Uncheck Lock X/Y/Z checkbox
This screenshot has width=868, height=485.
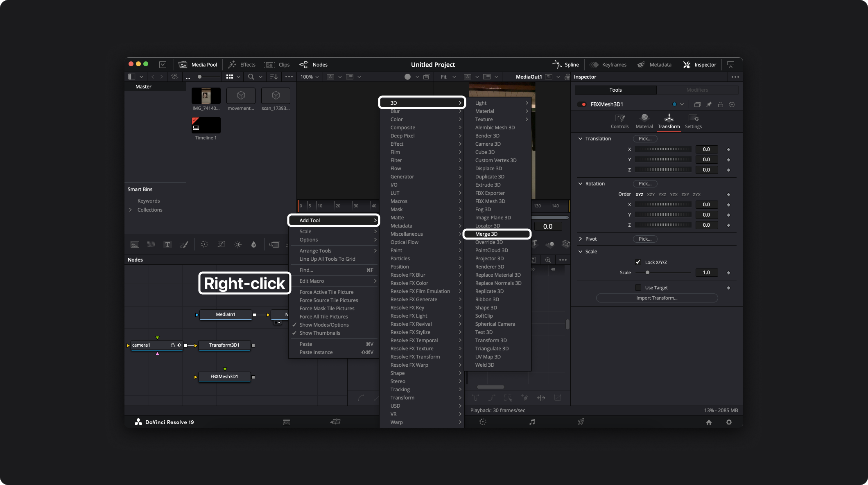[638, 262]
